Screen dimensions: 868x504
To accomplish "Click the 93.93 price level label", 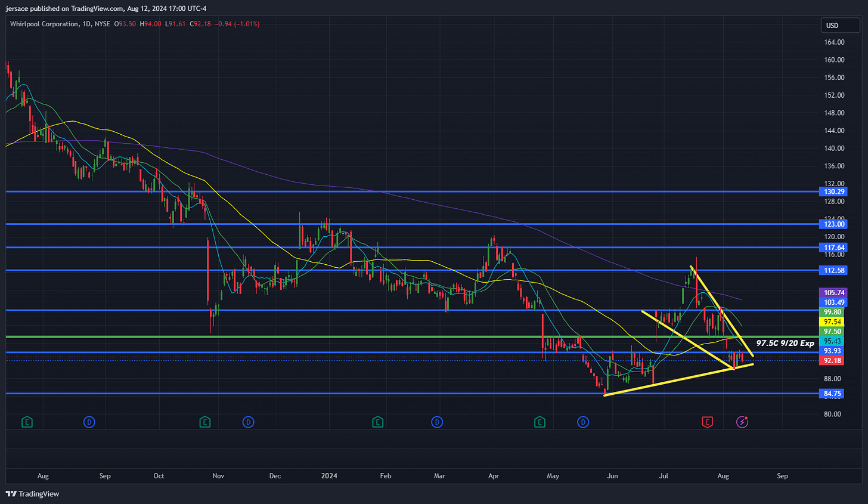I will coord(832,351).
